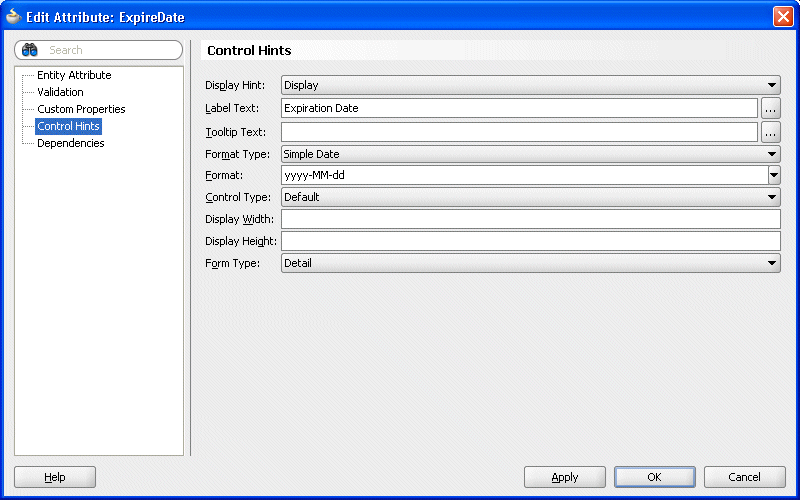
Task: Click into the Label Text field
Action: (519, 108)
